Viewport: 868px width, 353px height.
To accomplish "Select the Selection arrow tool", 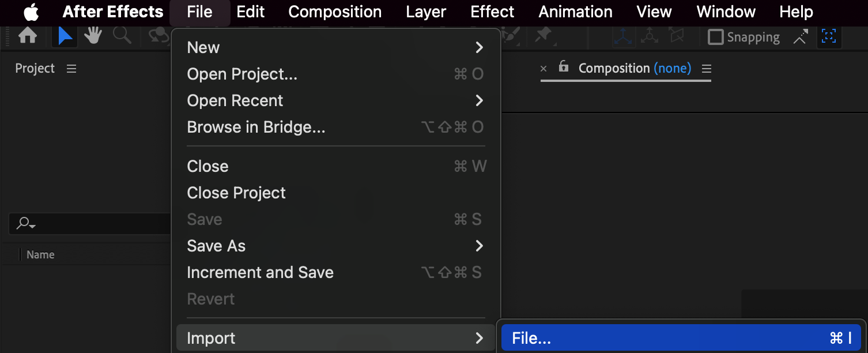I will (x=65, y=36).
